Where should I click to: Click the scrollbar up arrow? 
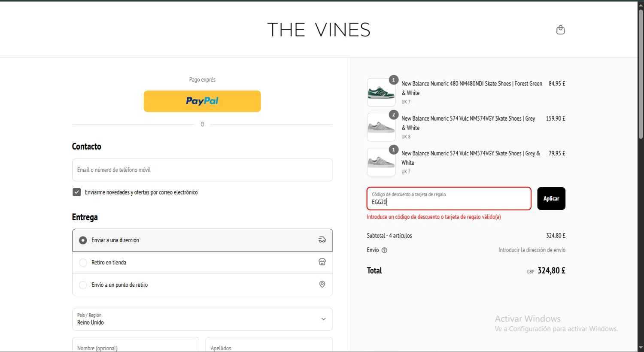(x=641, y=5)
